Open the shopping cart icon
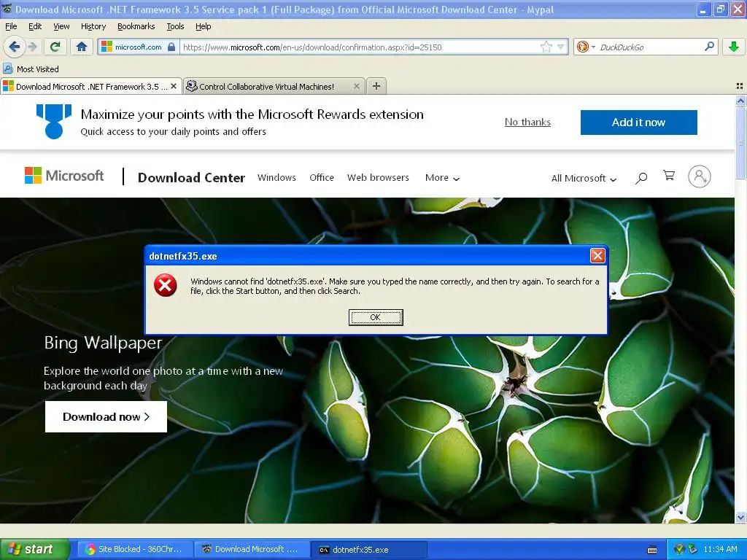 click(x=669, y=176)
